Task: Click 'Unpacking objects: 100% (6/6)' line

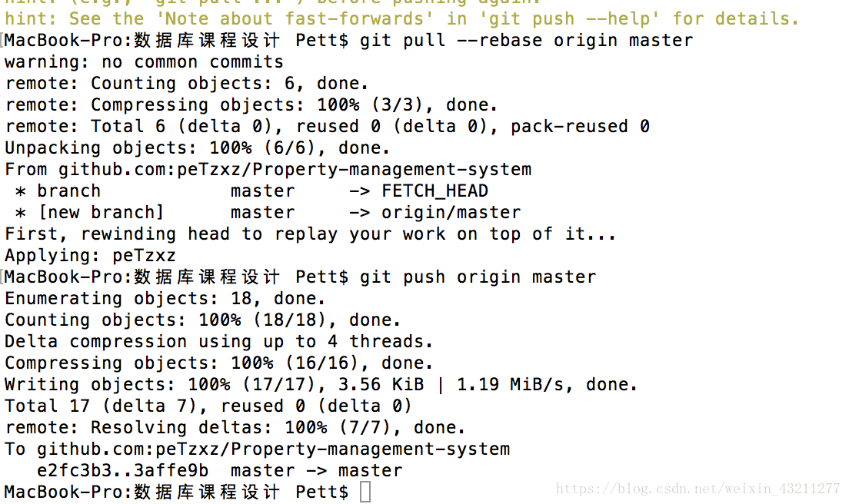Action: click(x=197, y=148)
